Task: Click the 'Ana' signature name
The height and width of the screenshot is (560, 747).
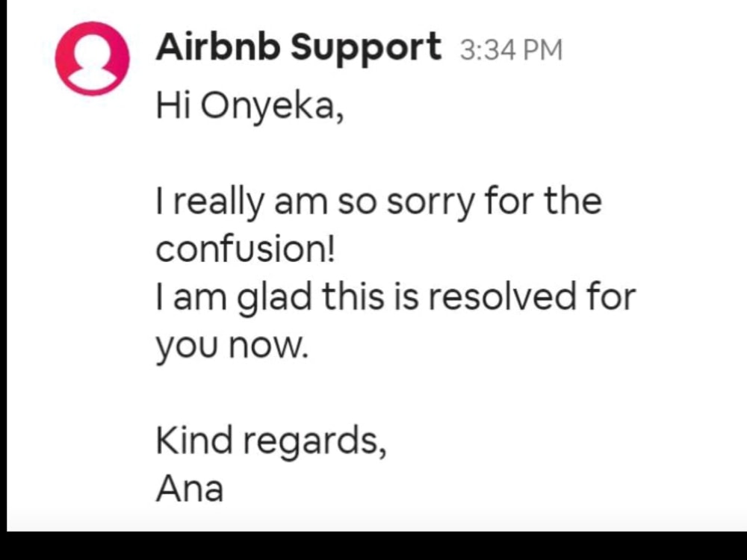Action: click(190, 488)
